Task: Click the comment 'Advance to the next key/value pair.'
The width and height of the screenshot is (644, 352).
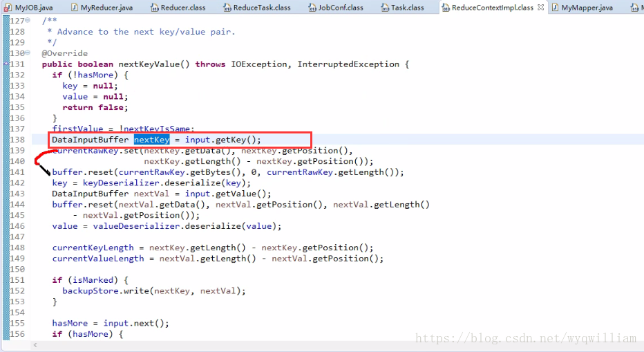Action: pyautogui.click(x=146, y=32)
